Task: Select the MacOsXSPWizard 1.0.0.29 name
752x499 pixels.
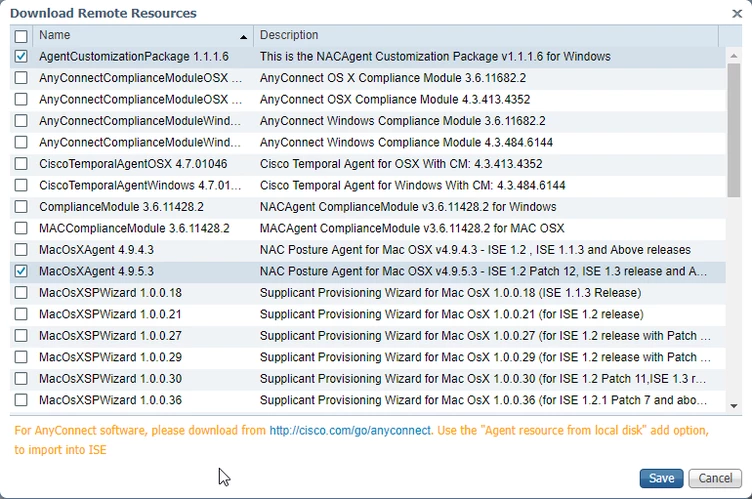Action: 110,357
